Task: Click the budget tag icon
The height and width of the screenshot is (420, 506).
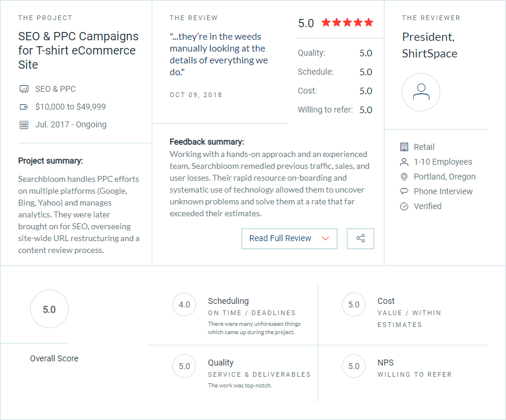Action: pos(24,107)
